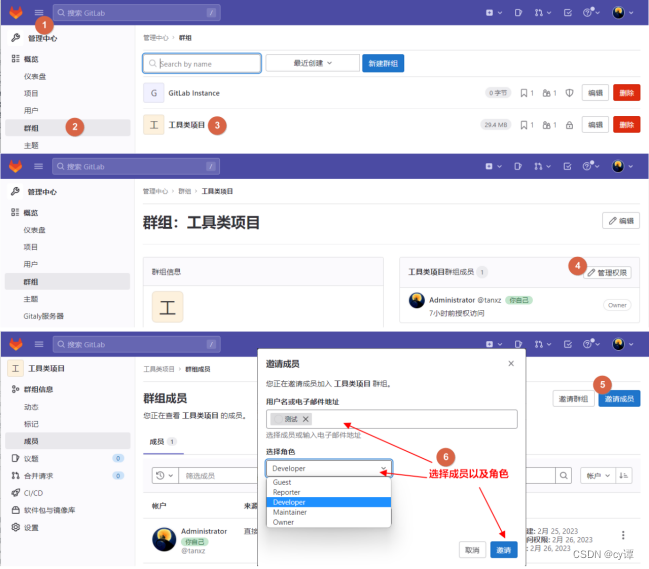
Task: Click Administrator @tanxz in the 工具类项目群组成员 card
Action: (465, 300)
